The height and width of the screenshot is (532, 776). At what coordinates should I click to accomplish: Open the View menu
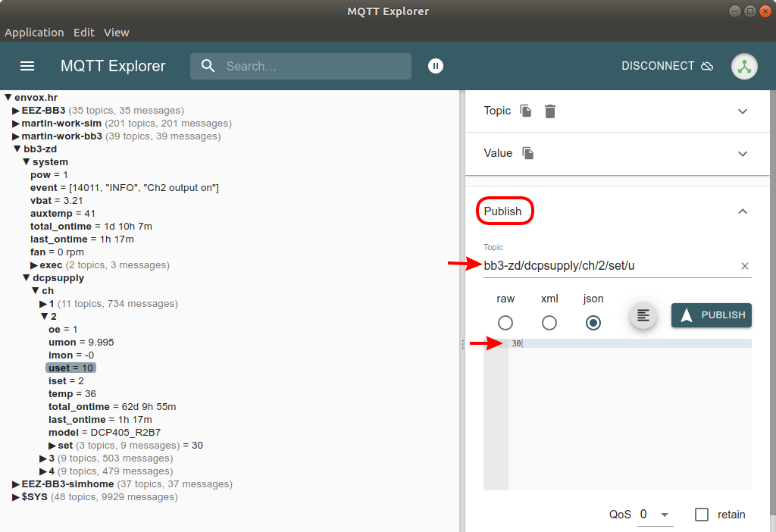[x=116, y=33]
